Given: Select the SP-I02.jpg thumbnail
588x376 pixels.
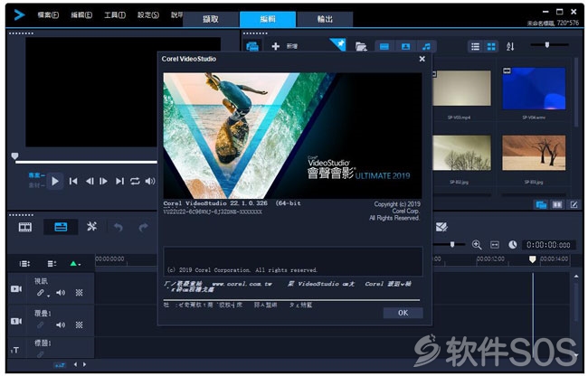Looking at the screenshot, I should [461, 153].
